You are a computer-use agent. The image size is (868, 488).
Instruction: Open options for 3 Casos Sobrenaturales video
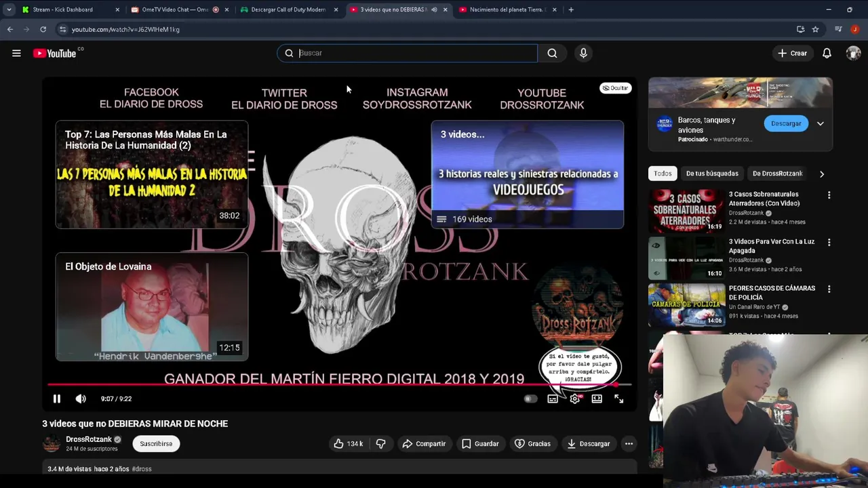829,195
